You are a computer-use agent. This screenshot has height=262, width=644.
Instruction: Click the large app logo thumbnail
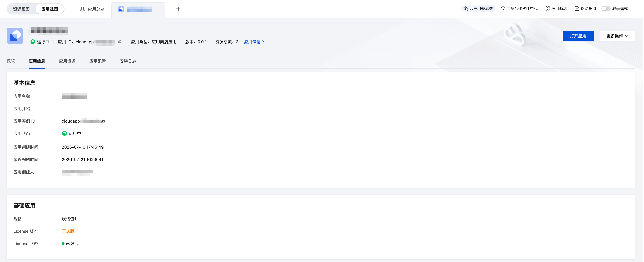tap(15, 36)
